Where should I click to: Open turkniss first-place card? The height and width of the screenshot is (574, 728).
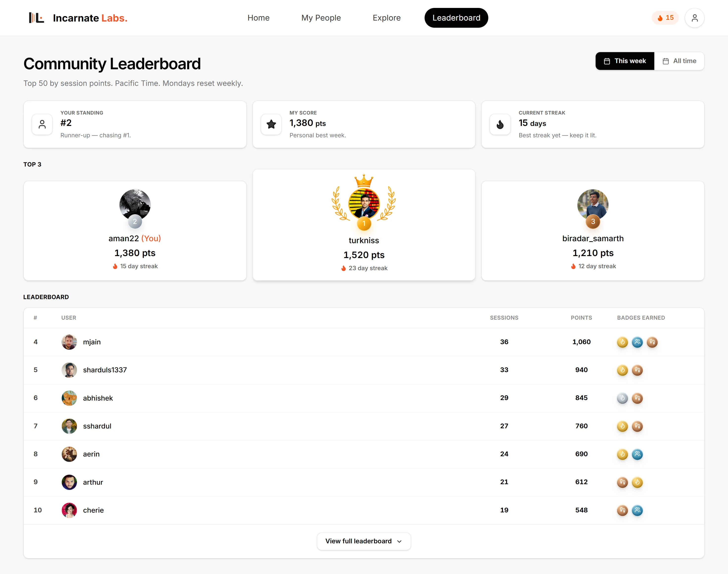364,225
